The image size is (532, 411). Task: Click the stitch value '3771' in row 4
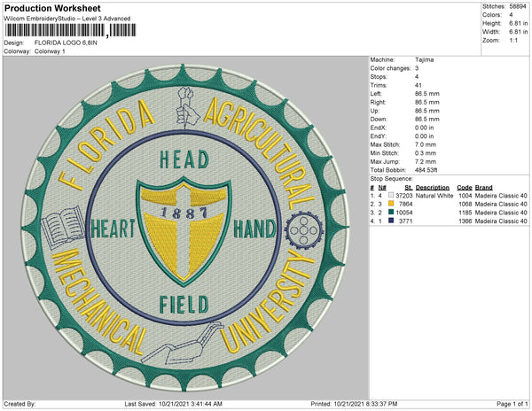coord(406,221)
